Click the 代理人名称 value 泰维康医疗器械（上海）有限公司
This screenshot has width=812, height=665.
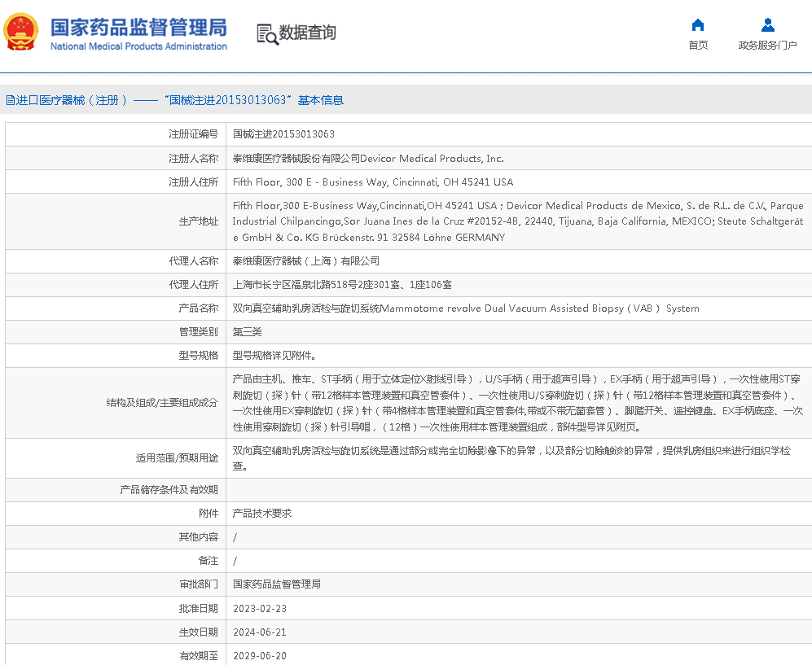(306, 261)
